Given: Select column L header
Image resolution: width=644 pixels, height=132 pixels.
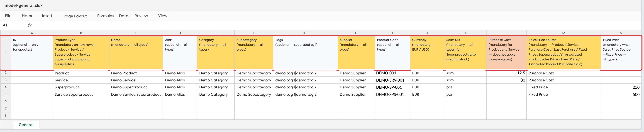Looking at the screenshot, I should [507, 33].
